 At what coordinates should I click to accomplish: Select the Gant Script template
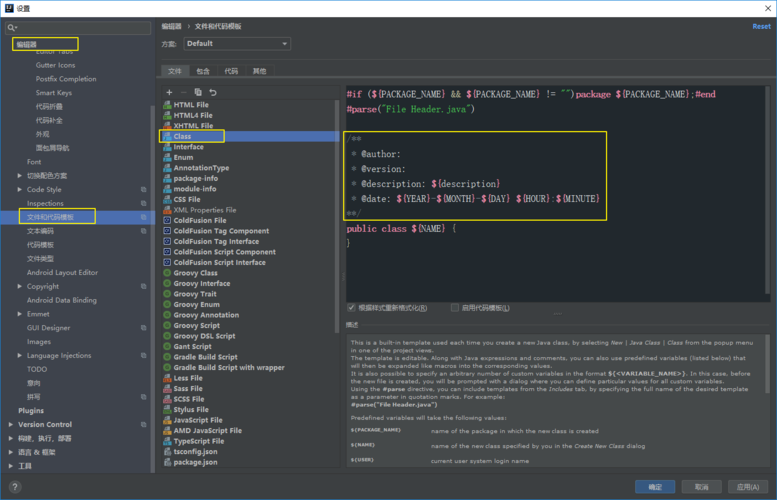192,346
